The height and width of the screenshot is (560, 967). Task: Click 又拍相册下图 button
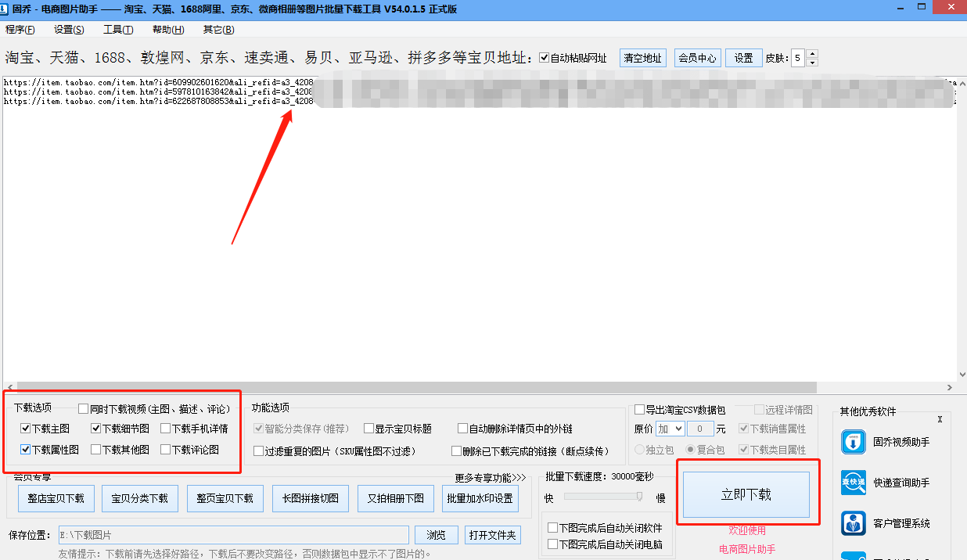tap(395, 498)
